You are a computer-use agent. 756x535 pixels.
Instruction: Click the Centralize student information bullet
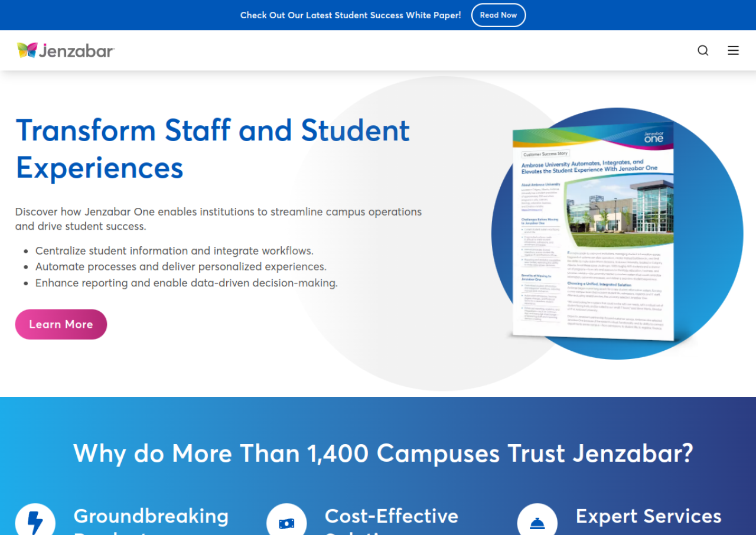174,250
